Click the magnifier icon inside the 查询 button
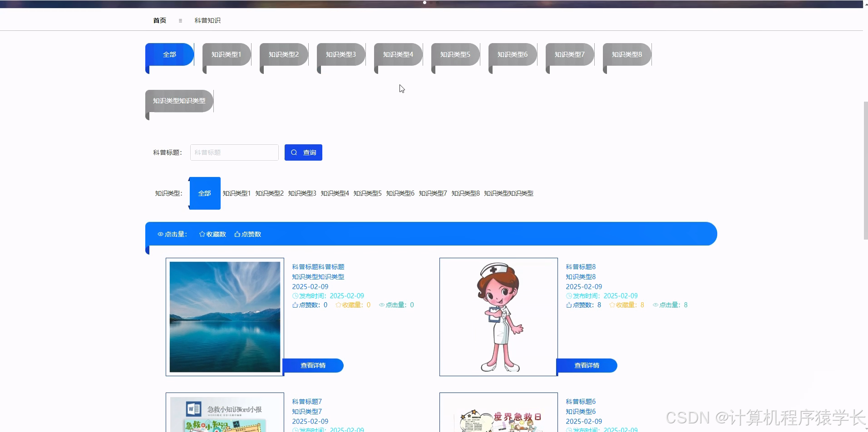Image resolution: width=868 pixels, height=432 pixels. tap(294, 152)
